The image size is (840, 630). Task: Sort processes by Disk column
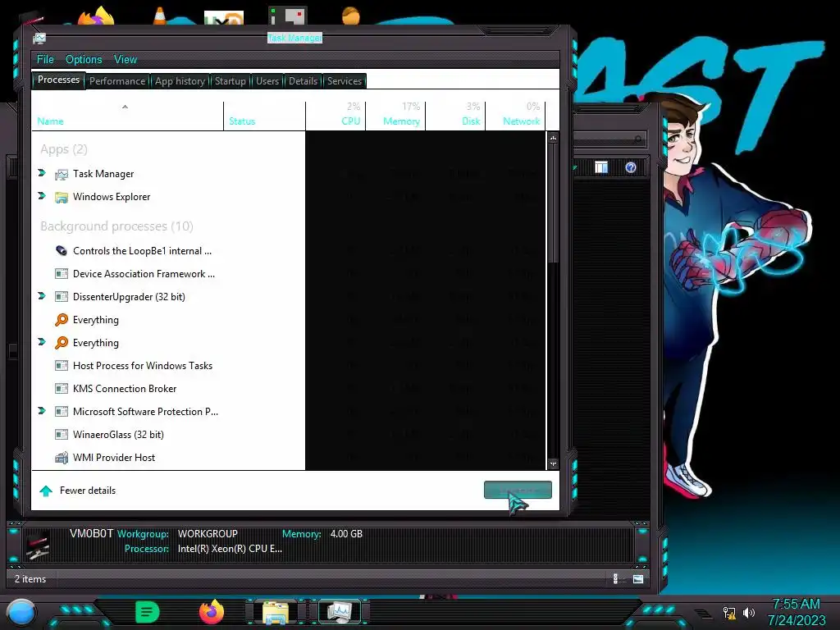click(x=455, y=116)
